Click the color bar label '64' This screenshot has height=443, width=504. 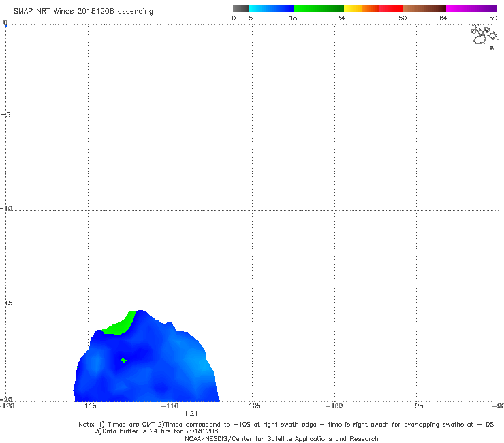tap(443, 18)
